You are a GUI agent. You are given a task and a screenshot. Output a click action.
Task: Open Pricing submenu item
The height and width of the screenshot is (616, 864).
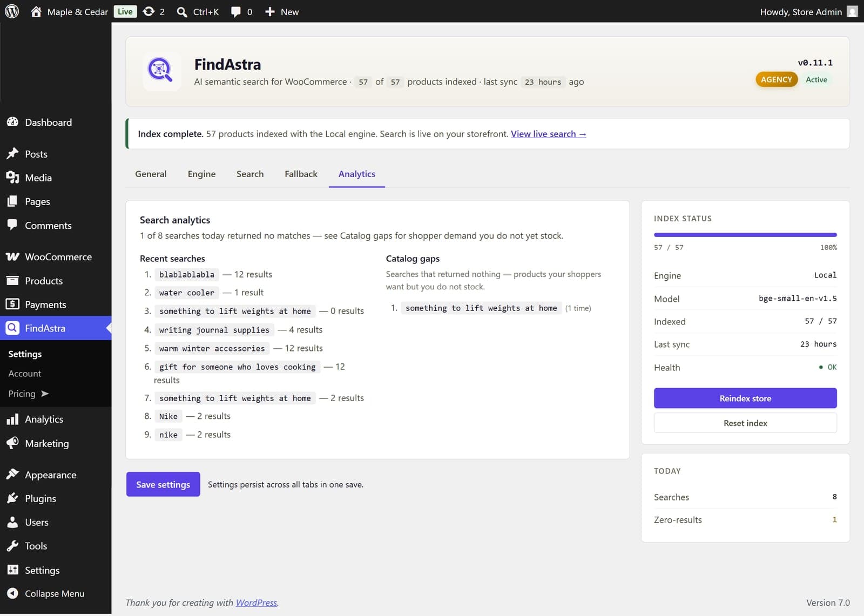(29, 394)
